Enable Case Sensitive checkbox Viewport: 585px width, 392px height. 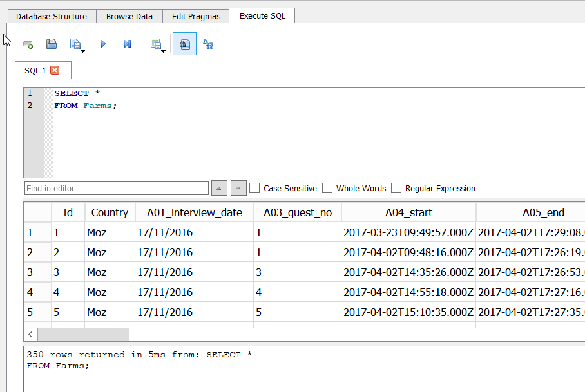click(254, 188)
